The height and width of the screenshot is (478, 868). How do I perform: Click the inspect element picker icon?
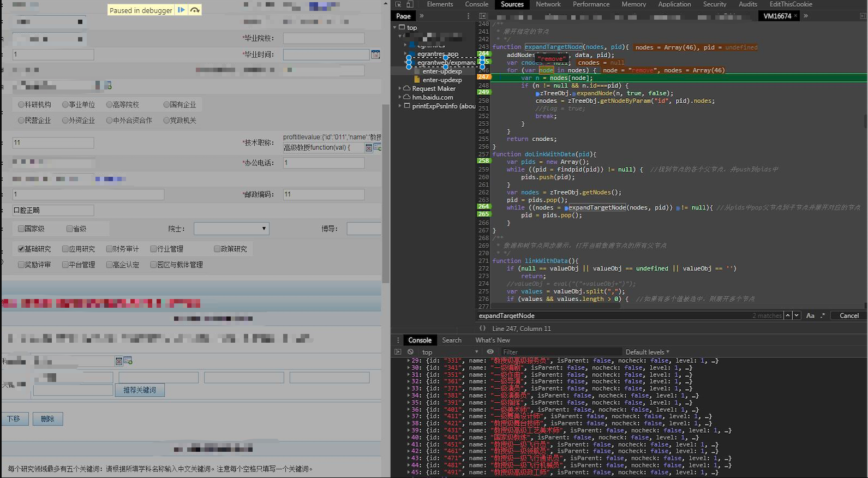398,4
